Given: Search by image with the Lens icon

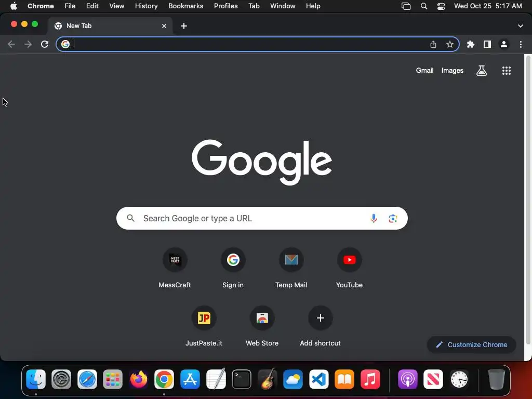Looking at the screenshot, I should [x=393, y=219].
